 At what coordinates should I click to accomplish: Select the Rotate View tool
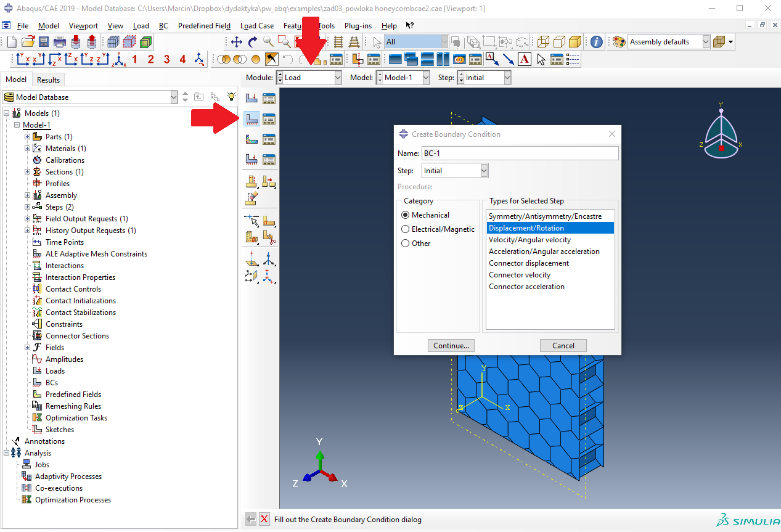coord(253,42)
